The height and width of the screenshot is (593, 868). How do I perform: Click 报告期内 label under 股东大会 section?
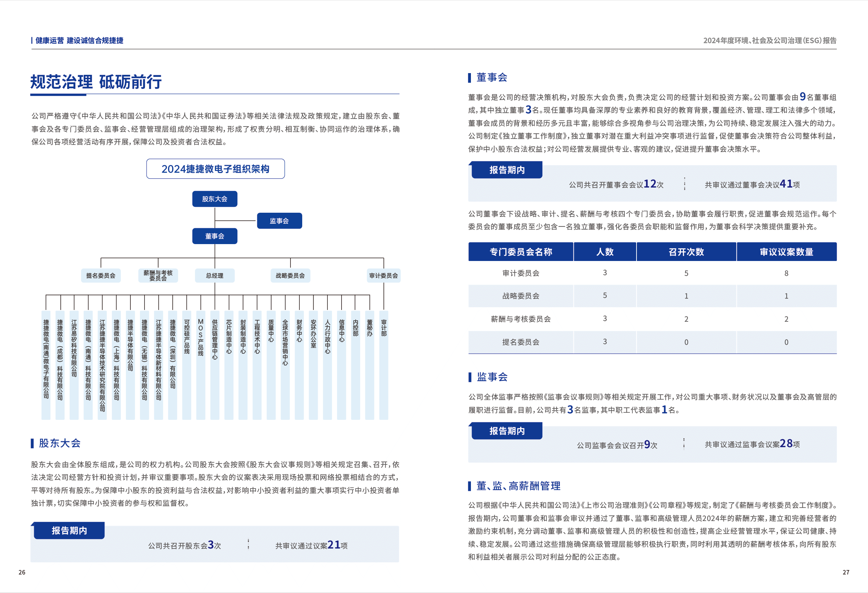(x=69, y=531)
